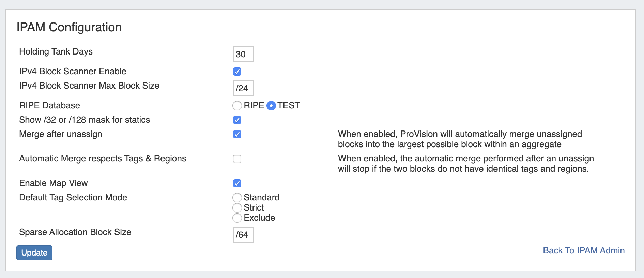
Task: Enable Automatic Merge respects Tags & Regions checkbox
Action: pos(237,159)
